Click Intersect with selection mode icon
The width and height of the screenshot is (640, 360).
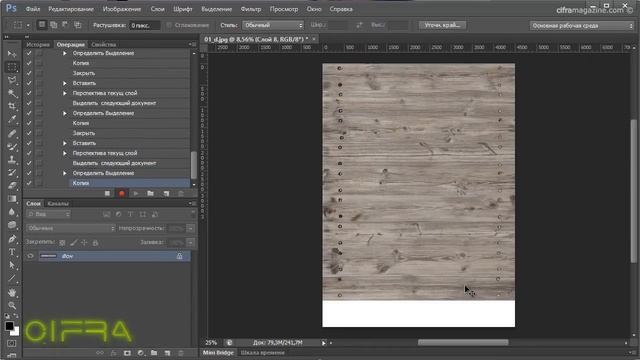coord(78,25)
